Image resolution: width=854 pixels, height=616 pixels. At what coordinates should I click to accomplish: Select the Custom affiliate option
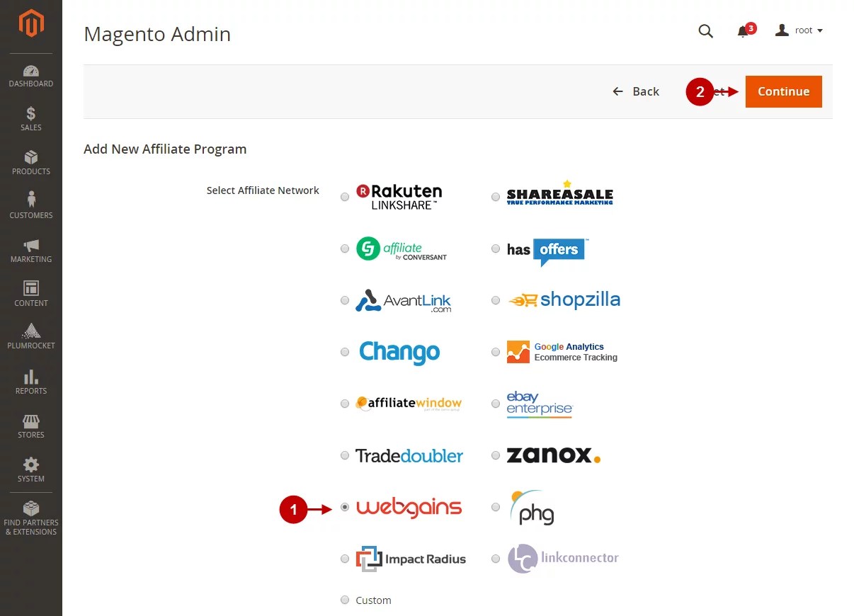pos(345,600)
